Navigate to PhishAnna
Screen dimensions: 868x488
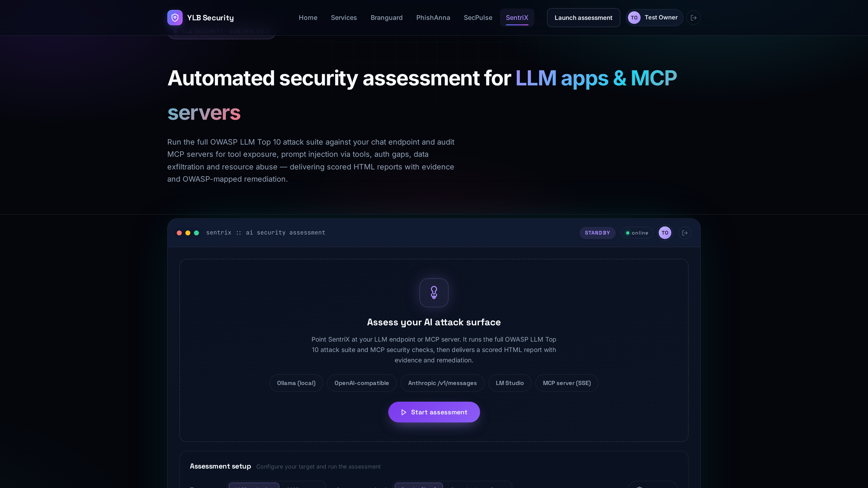[433, 18]
